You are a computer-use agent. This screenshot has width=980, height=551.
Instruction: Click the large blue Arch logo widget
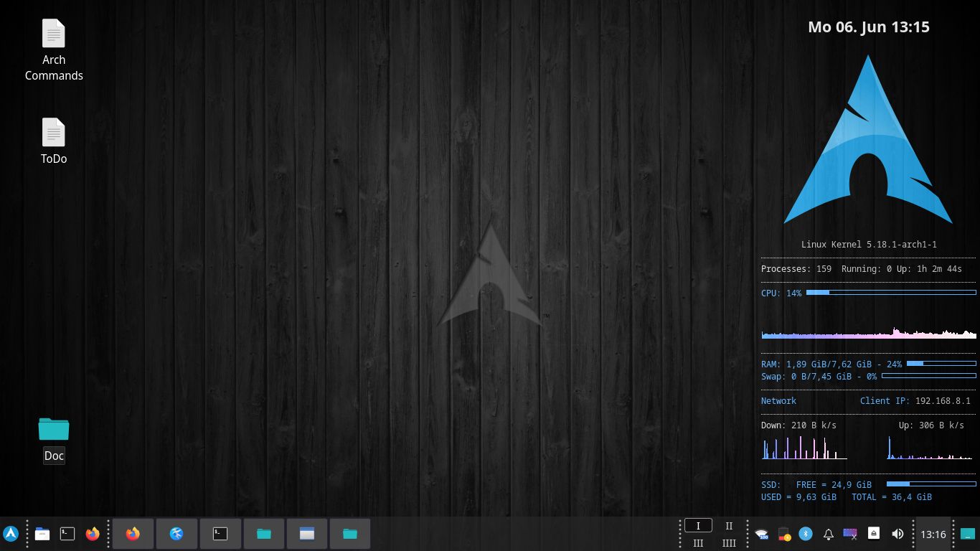tap(868, 140)
